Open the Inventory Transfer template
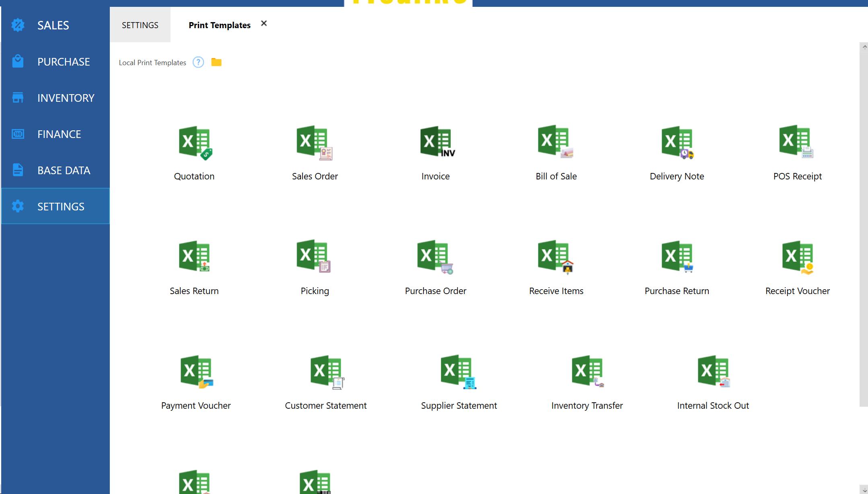 click(587, 372)
